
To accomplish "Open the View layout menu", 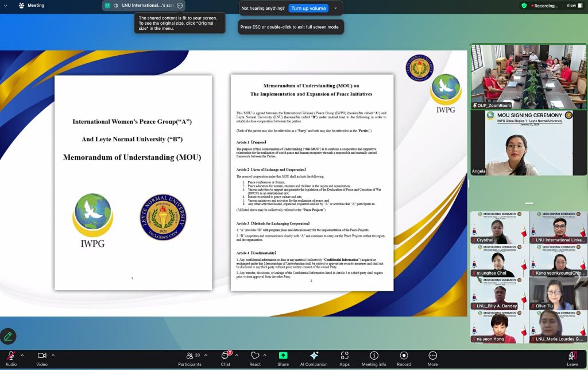I will pos(574,6).
